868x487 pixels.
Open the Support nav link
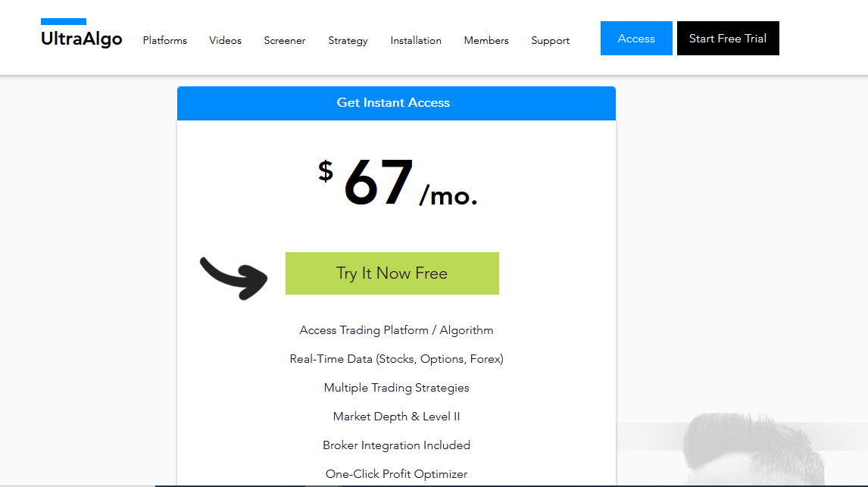coord(550,41)
